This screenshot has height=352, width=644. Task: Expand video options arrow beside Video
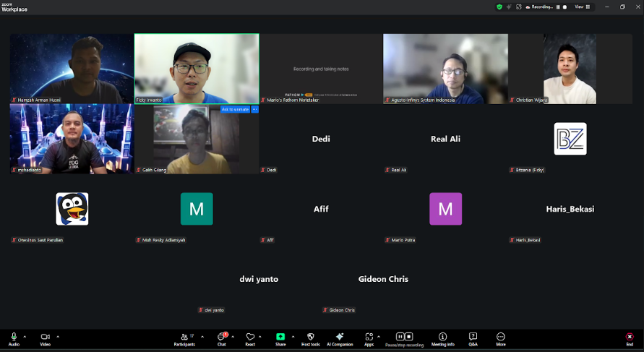coord(58,336)
